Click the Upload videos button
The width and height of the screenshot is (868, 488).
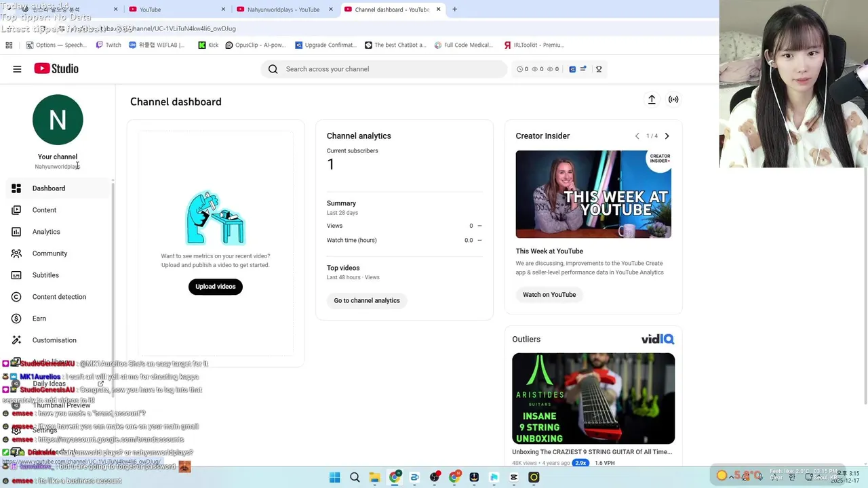216,287
